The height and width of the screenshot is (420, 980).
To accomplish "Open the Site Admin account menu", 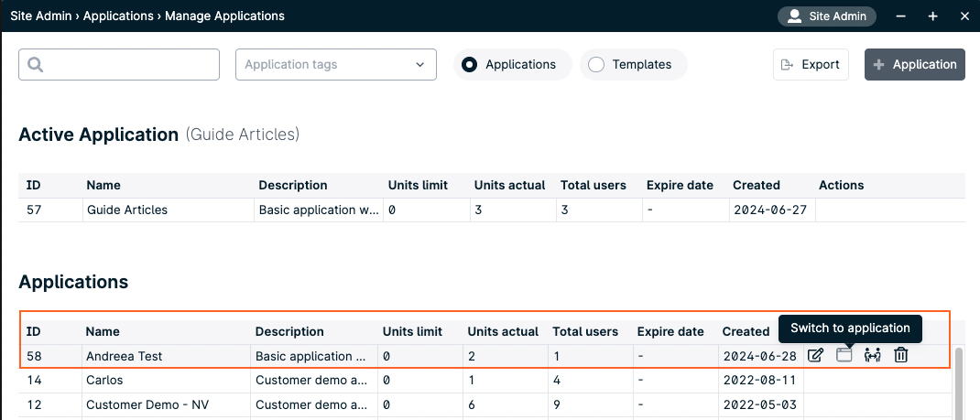I will [826, 16].
